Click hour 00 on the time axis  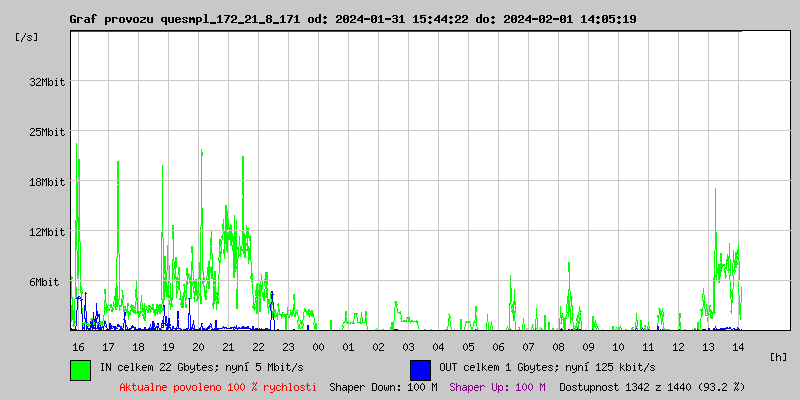tap(318, 346)
